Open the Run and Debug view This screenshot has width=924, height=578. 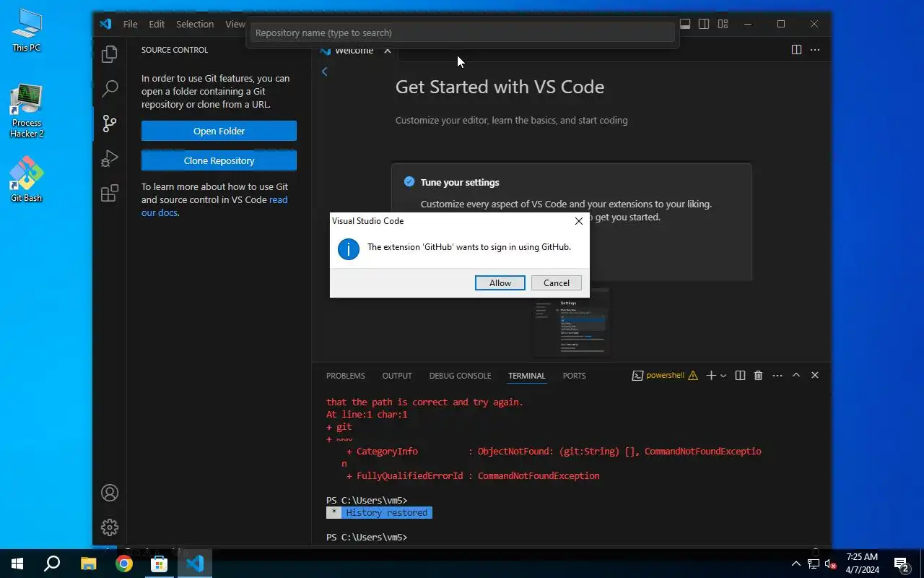click(110, 158)
